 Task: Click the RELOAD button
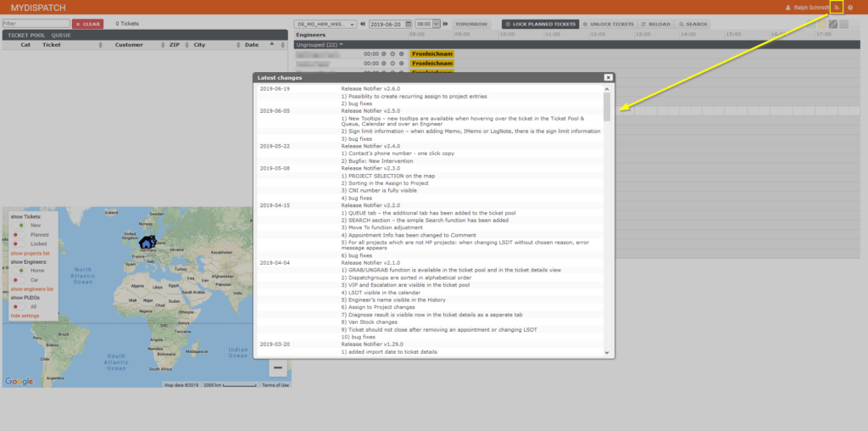coord(655,25)
